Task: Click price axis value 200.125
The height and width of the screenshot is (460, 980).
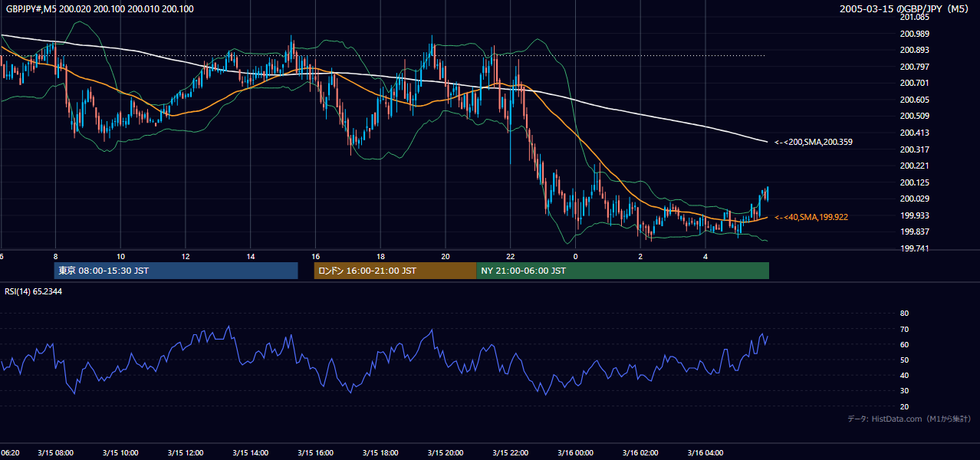Action: pos(914,182)
